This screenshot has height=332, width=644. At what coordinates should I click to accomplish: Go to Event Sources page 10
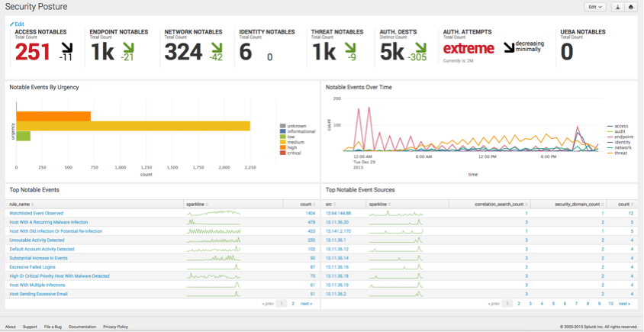click(610, 304)
